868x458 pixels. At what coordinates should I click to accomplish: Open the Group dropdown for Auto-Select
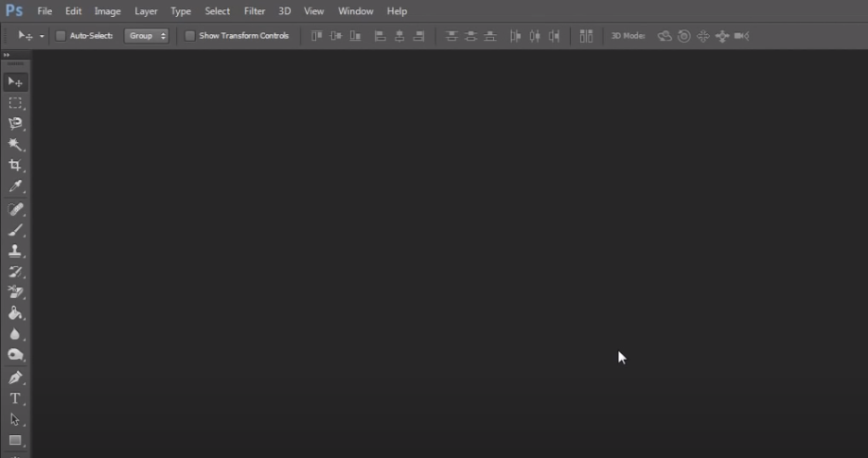147,36
